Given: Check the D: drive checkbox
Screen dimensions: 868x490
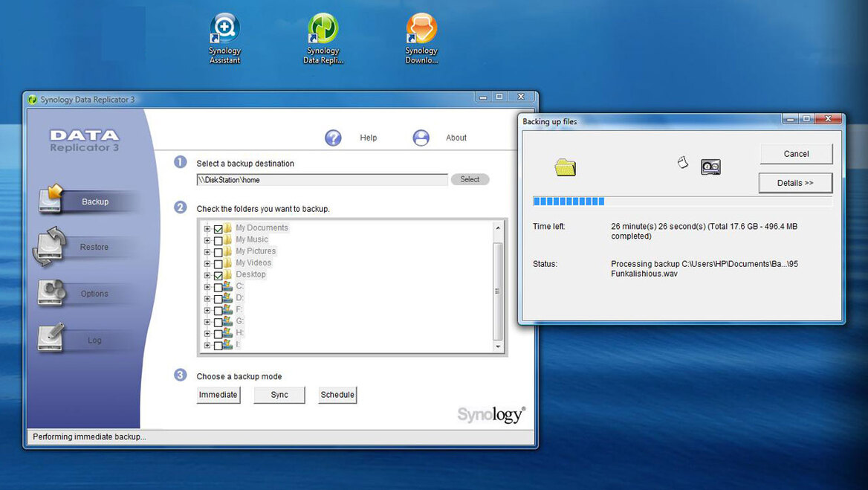Looking at the screenshot, I should (218, 298).
